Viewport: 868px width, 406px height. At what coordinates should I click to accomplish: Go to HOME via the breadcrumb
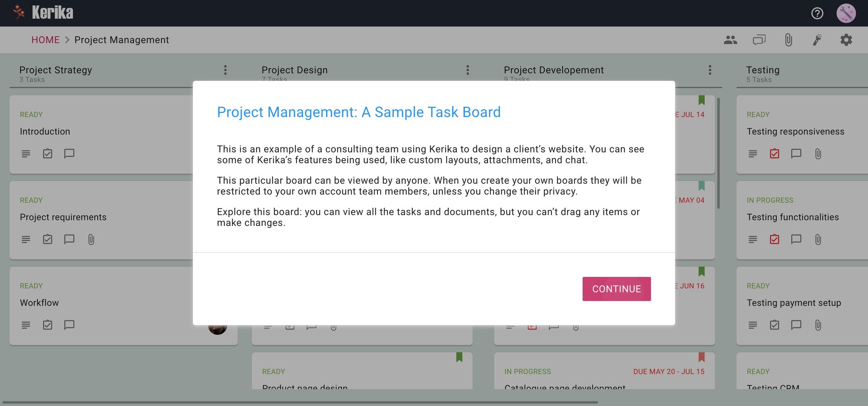[45, 40]
